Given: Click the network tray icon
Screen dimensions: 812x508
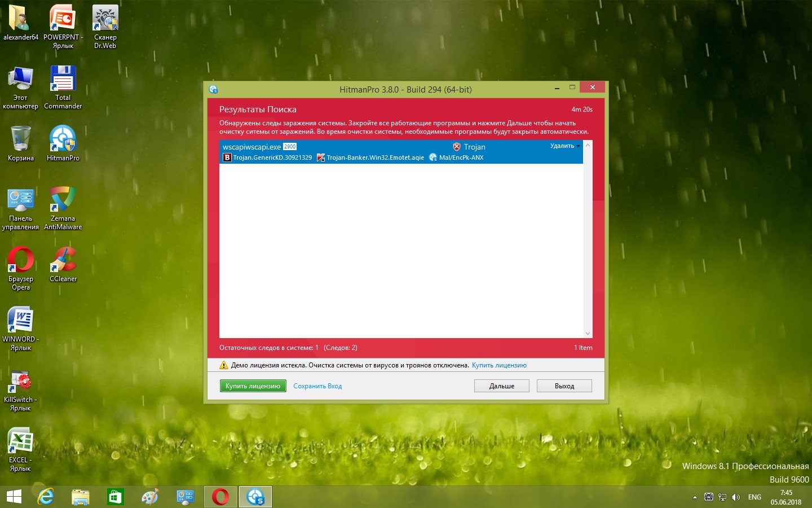Looking at the screenshot, I should pos(722,497).
